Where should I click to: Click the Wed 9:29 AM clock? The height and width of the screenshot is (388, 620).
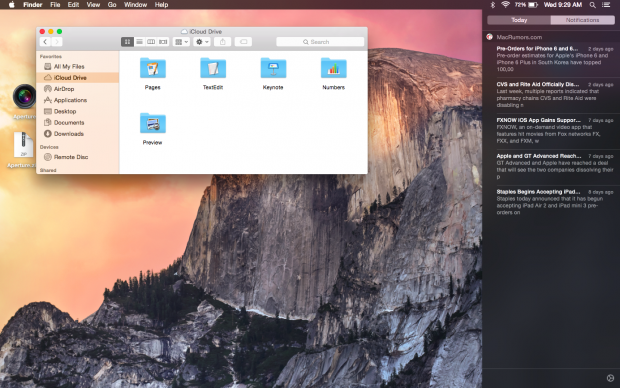click(563, 5)
